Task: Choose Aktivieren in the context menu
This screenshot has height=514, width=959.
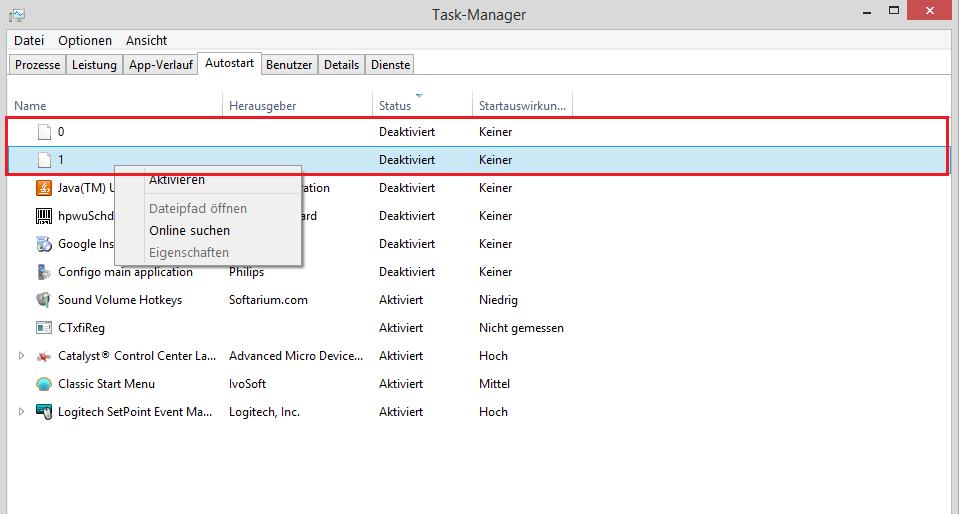Action: 177,181
